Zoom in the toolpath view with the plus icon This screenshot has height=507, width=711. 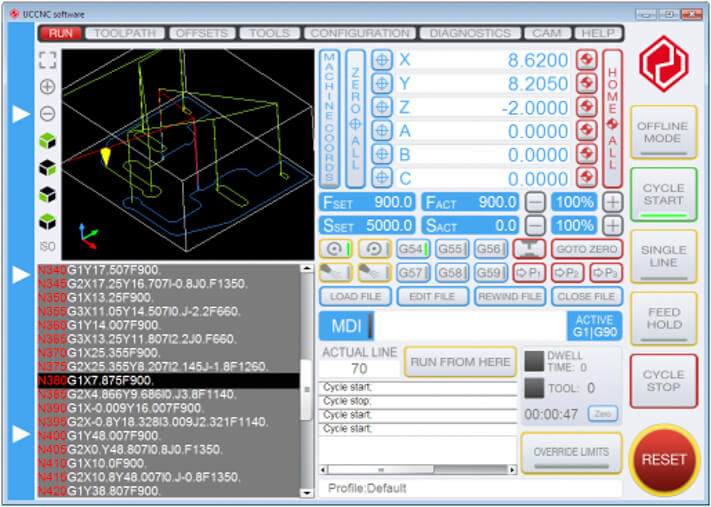[x=47, y=87]
